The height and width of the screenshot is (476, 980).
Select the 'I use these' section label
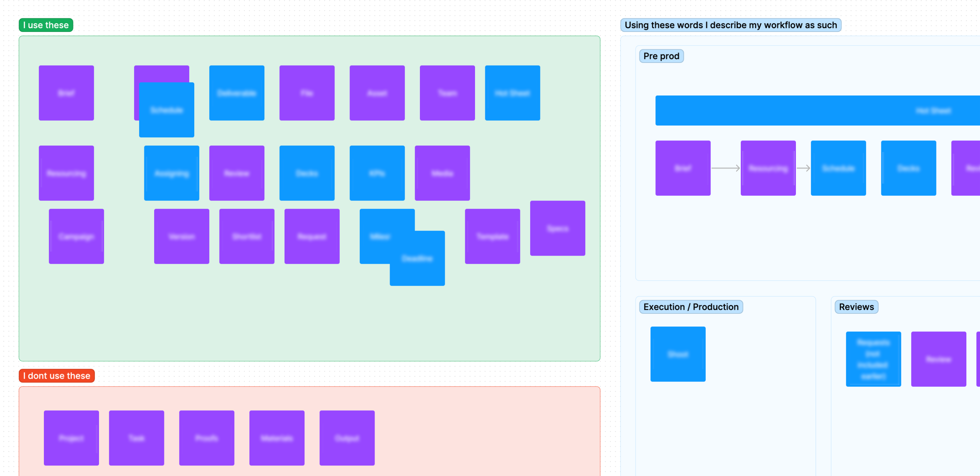point(46,25)
